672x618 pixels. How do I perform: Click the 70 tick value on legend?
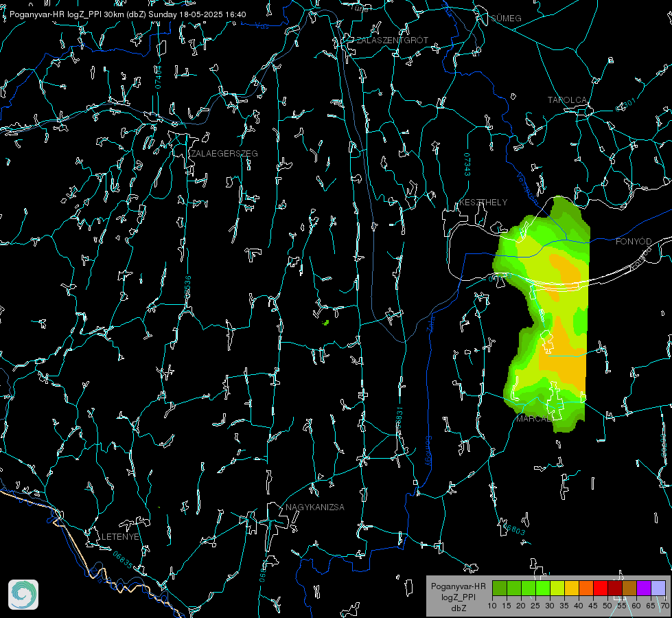click(664, 606)
